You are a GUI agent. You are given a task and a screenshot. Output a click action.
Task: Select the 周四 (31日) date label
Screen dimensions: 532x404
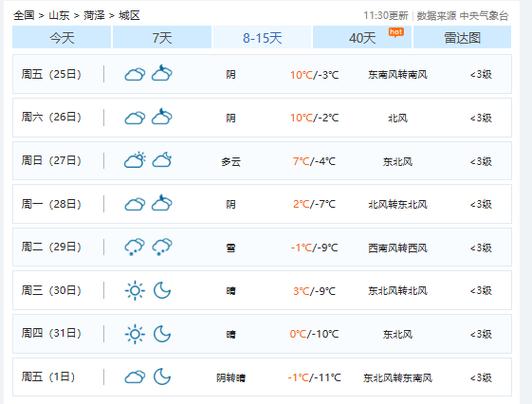[x=52, y=333]
